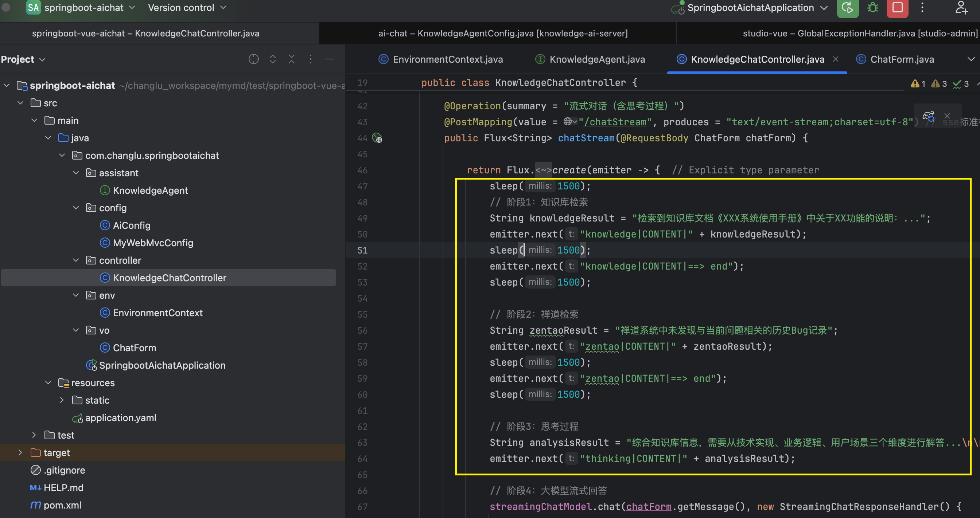Click the SA project avatar icon
The height and width of the screenshot is (518, 980).
[x=34, y=8]
